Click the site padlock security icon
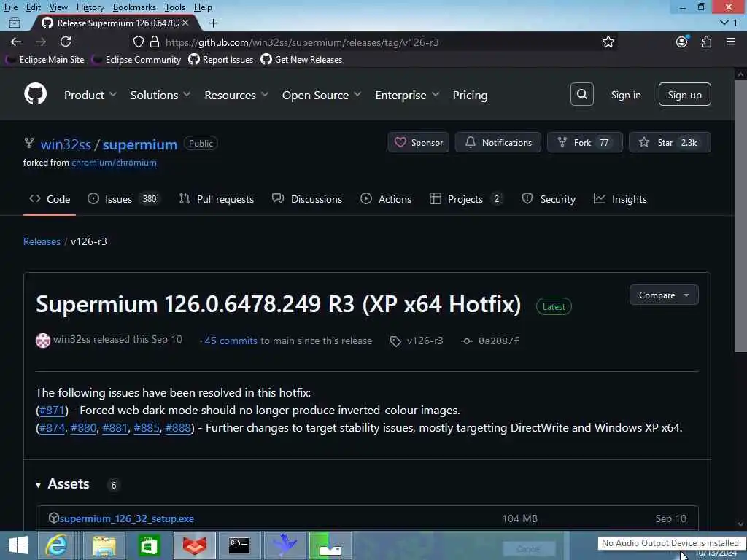Viewport: 747px width, 560px height. click(x=155, y=42)
